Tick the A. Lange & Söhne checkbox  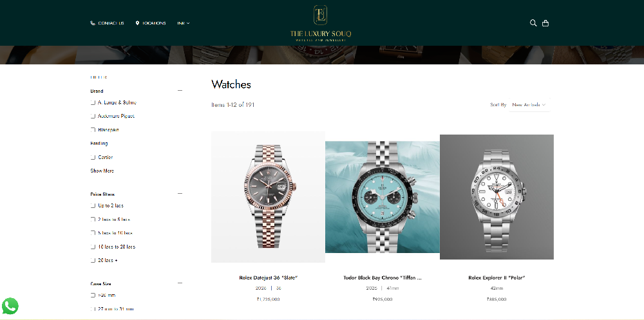(x=93, y=102)
